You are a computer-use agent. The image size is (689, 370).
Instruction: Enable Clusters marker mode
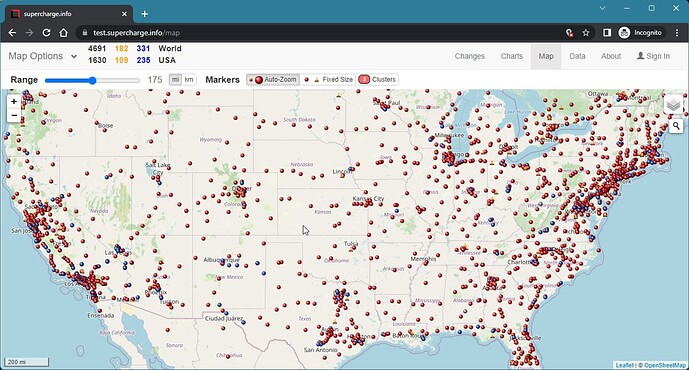(x=377, y=80)
